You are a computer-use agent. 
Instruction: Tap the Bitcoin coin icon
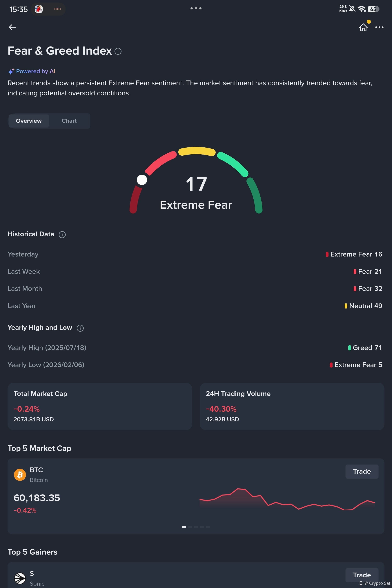click(20, 475)
